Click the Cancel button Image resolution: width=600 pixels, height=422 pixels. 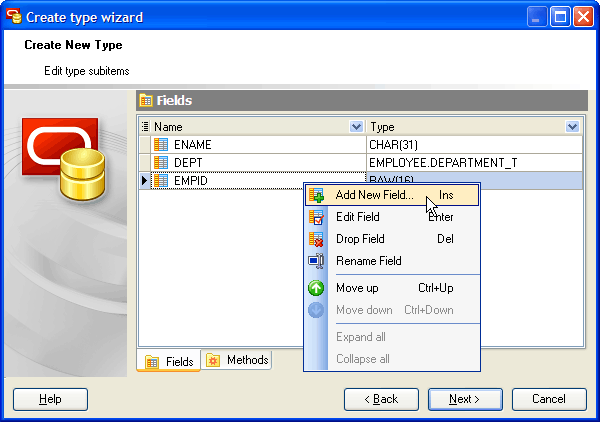(549, 399)
